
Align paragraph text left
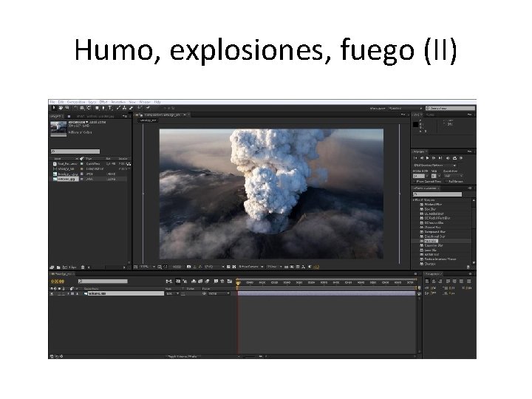point(427,282)
